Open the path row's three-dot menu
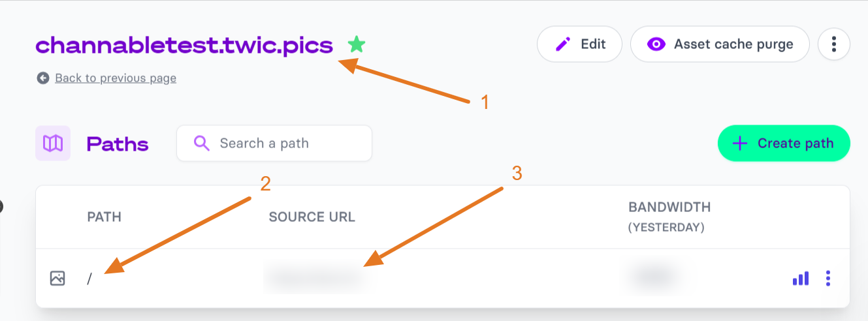Image resolution: width=868 pixels, height=321 pixels. [828, 279]
